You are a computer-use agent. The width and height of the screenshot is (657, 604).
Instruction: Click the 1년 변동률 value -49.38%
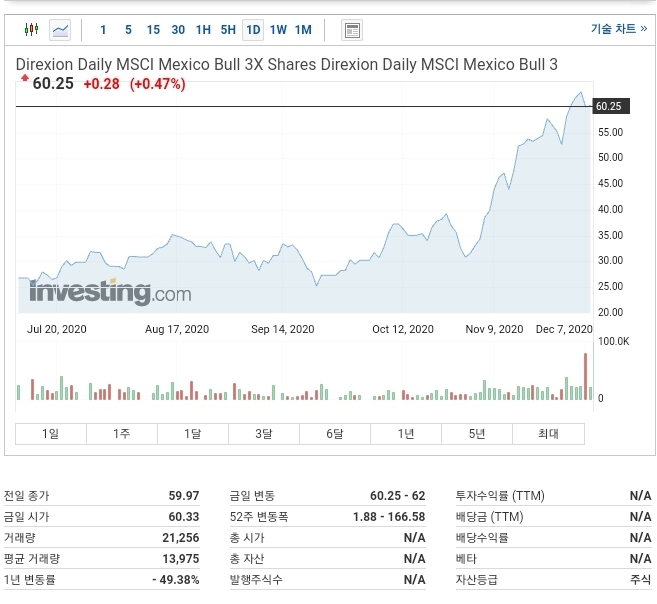click(x=176, y=580)
